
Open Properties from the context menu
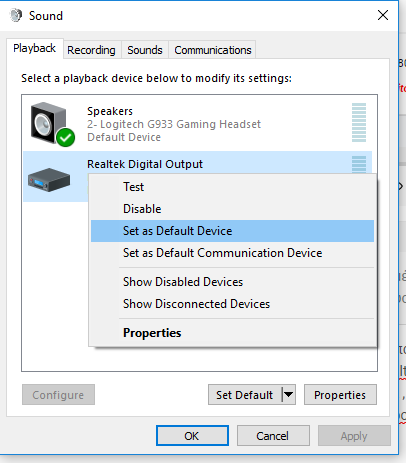(232, 333)
